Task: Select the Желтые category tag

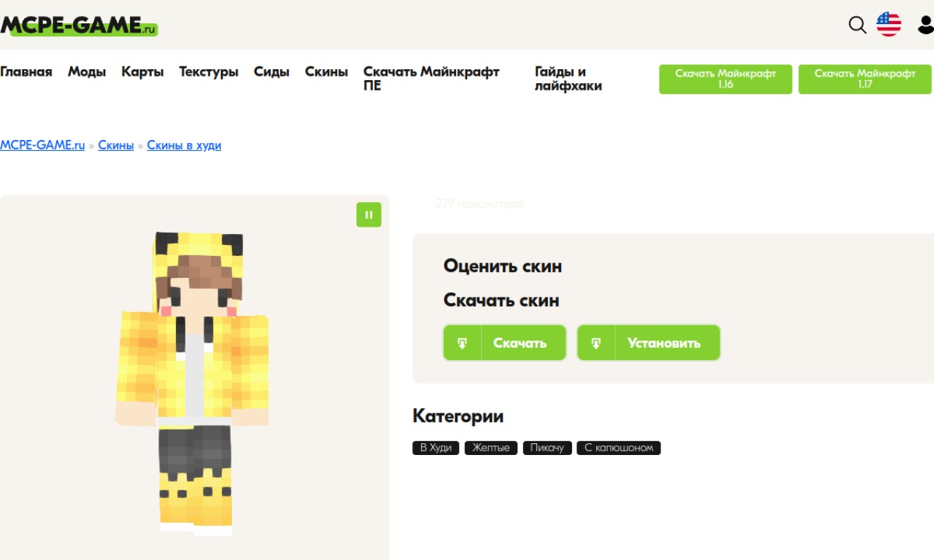Action: point(491,448)
